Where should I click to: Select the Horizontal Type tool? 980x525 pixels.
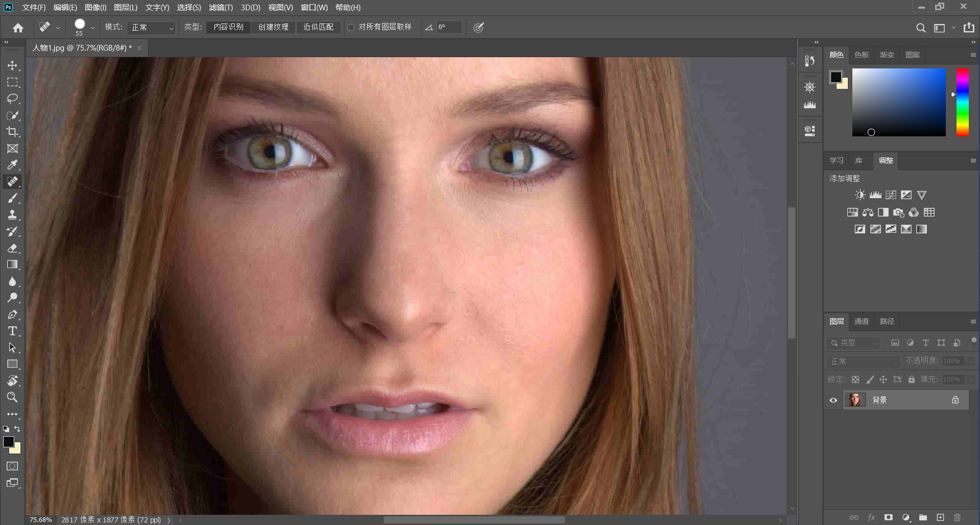coord(12,331)
